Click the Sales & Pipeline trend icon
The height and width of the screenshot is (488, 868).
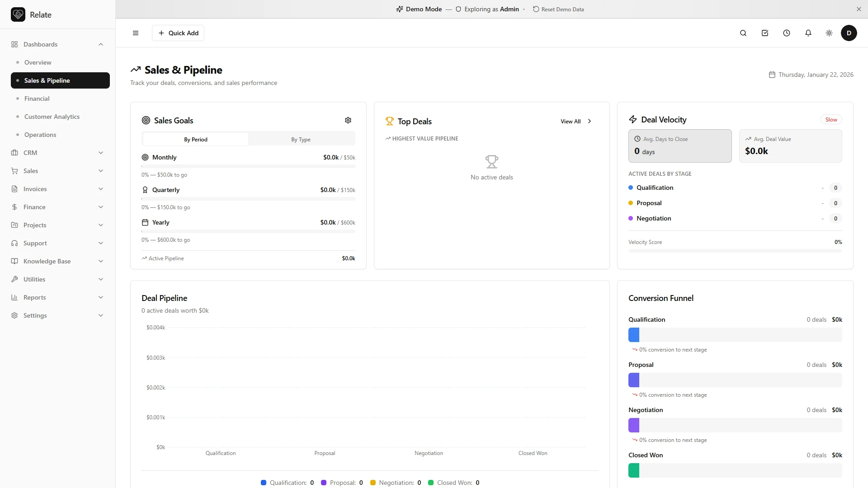(136, 70)
